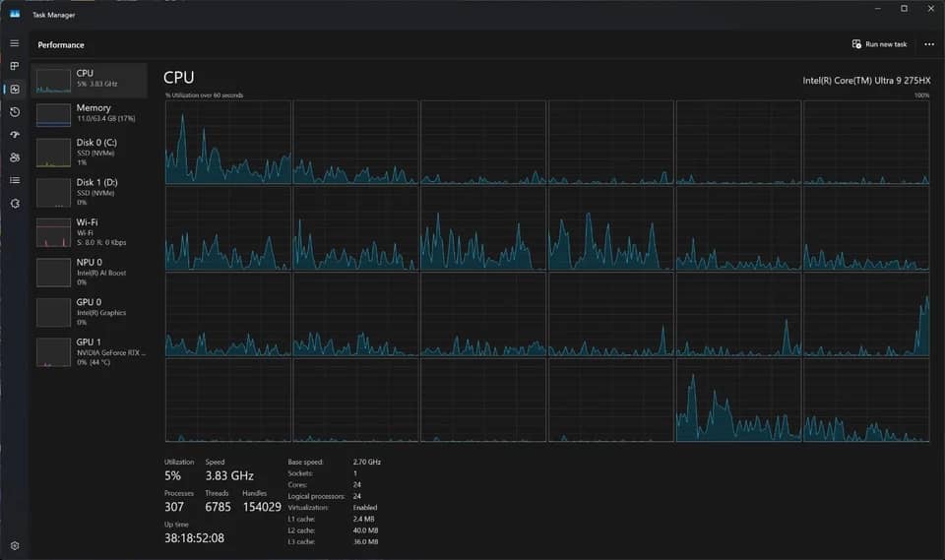Select the Memory performance item
Image resolution: width=945 pixels, height=560 pixels.
tap(90, 114)
